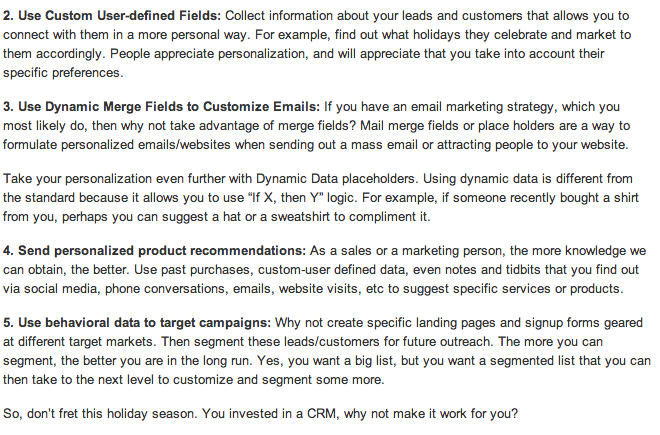Click the heading "2. Use Custom User-defined Fields:"
This screenshot has height=435, width=660.
click(112, 16)
